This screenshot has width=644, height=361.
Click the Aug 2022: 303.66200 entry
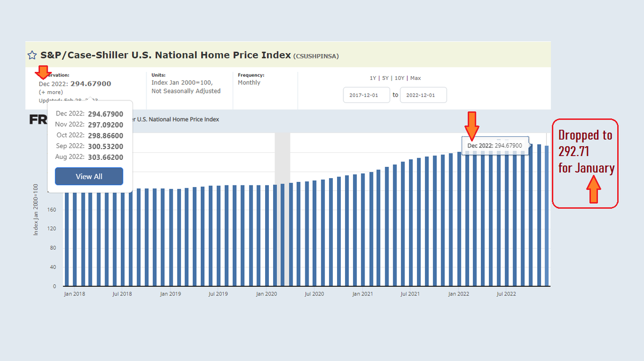[89, 156]
